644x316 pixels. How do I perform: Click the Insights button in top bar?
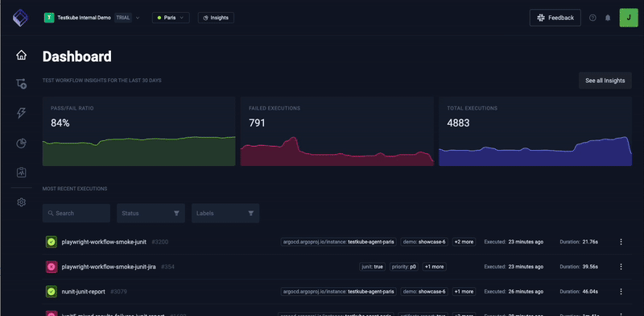click(216, 18)
